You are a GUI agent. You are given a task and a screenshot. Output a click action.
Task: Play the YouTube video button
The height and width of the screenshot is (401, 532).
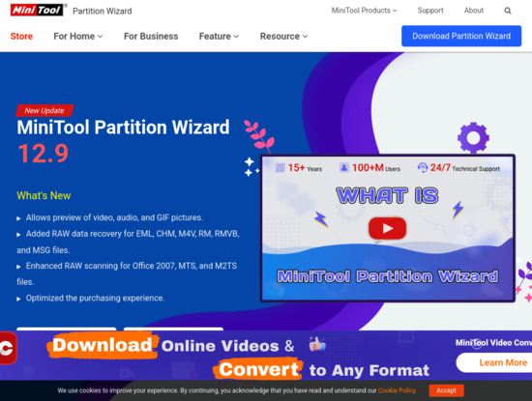point(388,228)
